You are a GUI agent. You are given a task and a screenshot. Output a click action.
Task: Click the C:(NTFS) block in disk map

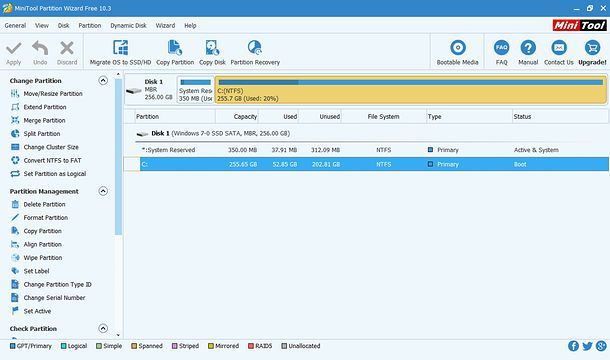tap(410, 90)
